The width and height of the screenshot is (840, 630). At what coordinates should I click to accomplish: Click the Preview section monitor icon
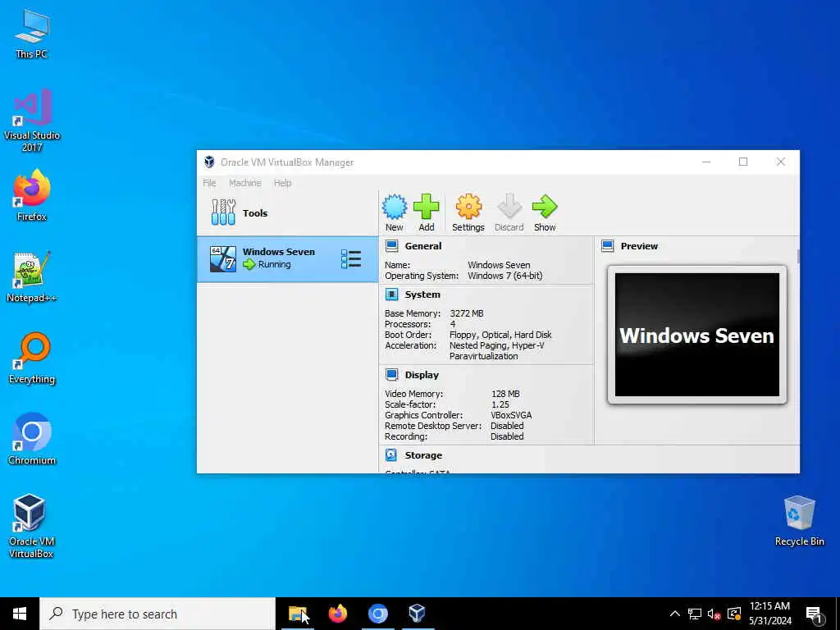pos(608,246)
